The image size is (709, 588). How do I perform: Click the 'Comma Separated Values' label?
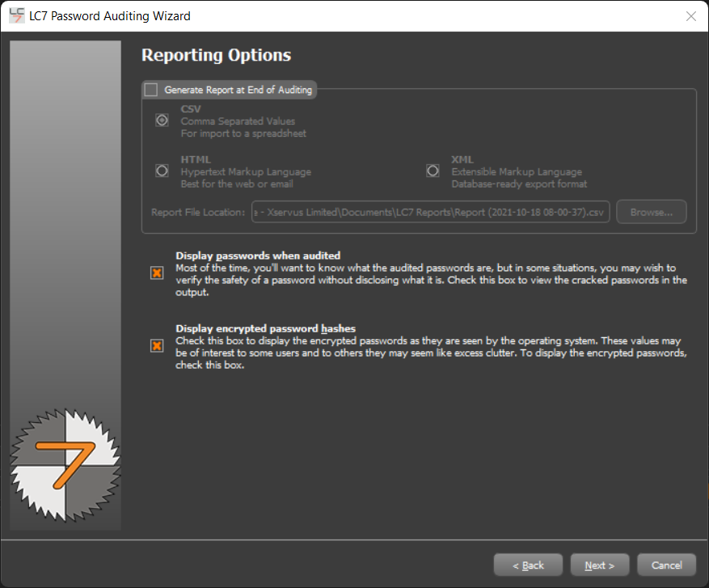pos(238,121)
